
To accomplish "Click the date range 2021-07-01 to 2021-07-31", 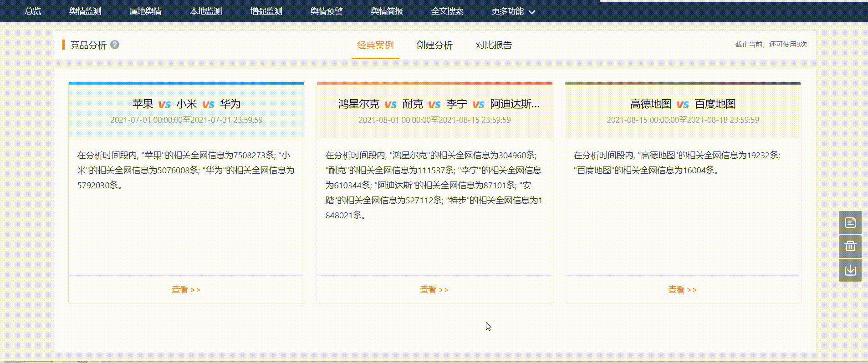I will 186,120.
